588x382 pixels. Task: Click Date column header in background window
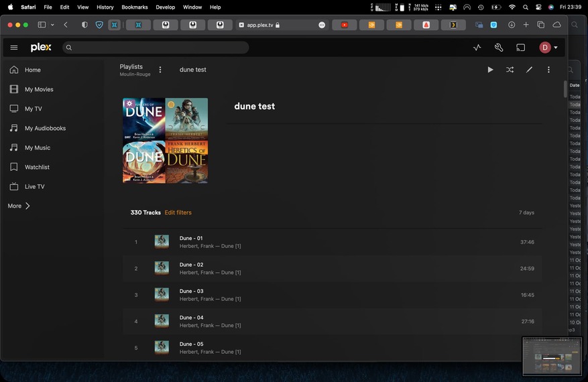(575, 85)
